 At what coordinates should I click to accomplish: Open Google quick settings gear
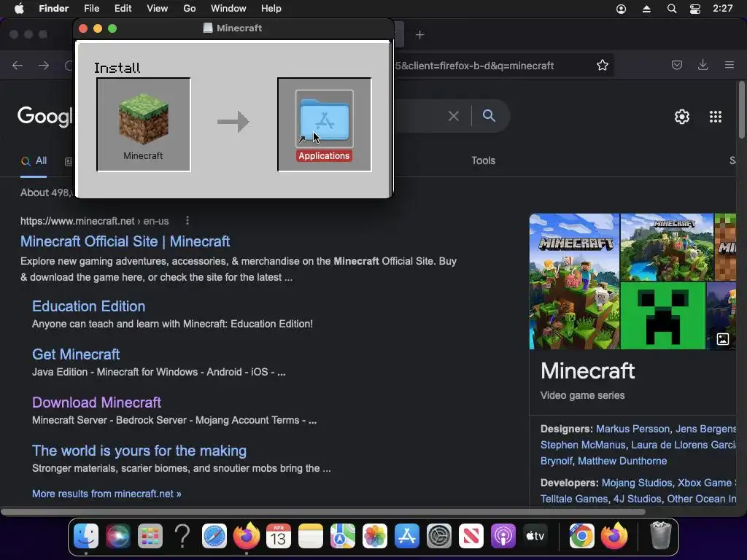[x=682, y=117]
